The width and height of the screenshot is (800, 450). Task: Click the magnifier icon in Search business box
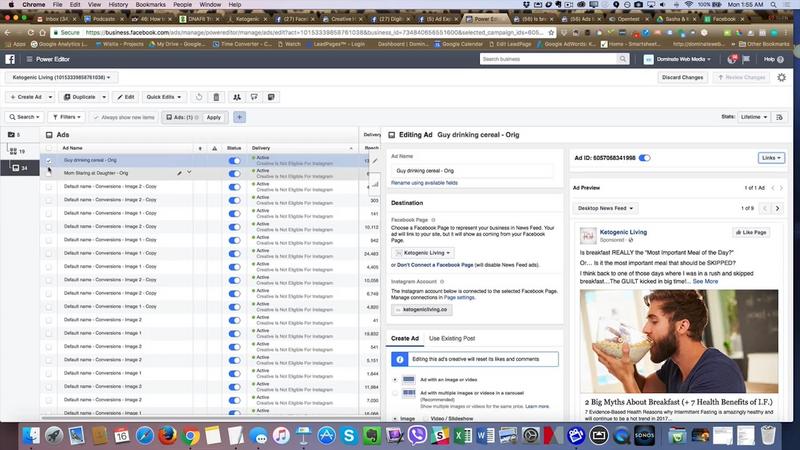pos(622,59)
